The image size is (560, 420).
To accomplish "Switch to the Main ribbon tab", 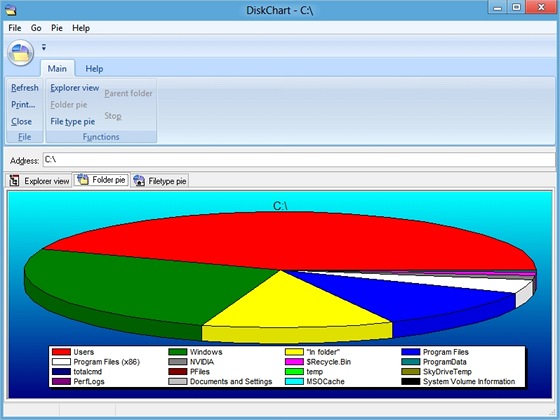I will click(x=57, y=69).
